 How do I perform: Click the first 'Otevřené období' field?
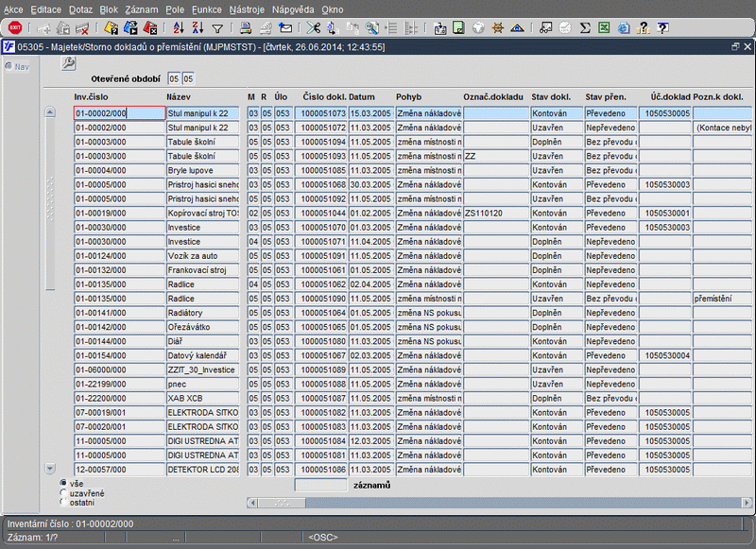tap(174, 78)
